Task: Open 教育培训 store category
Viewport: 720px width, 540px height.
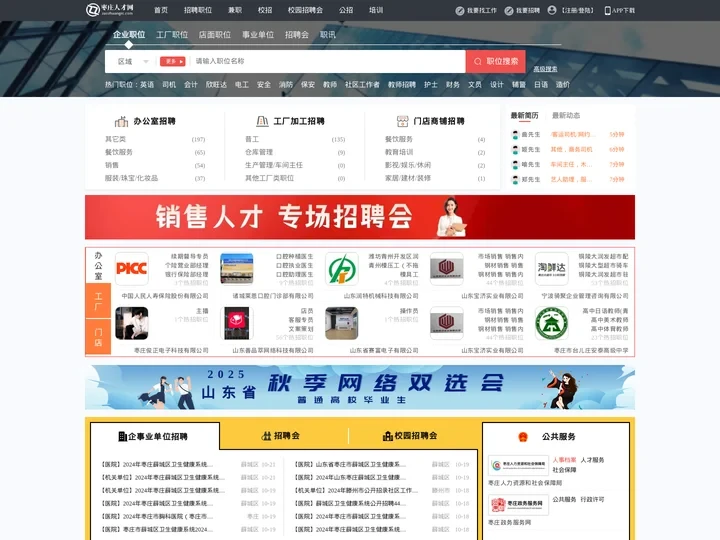Action: pyautogui.click(x=399, y=152)
